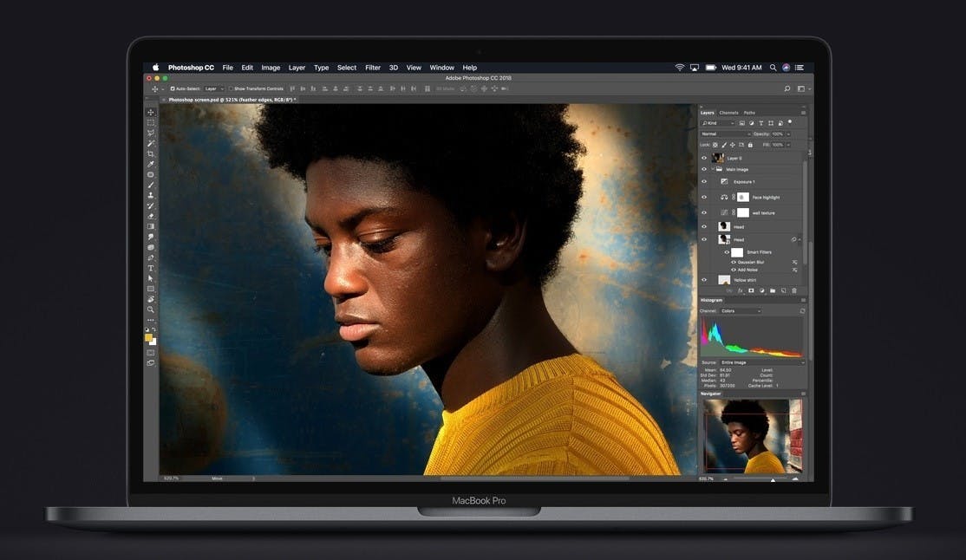Viewport: 966px width, 560px height.
Task: Hide the face highlight layer
Action: click(x=704, y=197)
